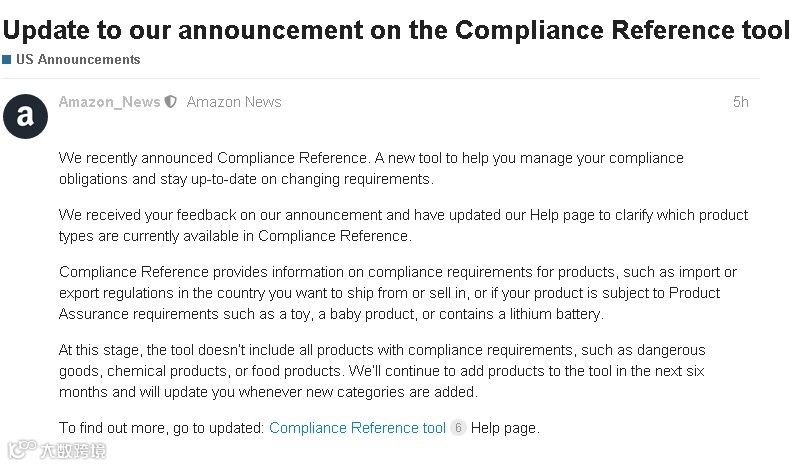
Task: Click the 5h post timestamp
Action: point(740,102)
